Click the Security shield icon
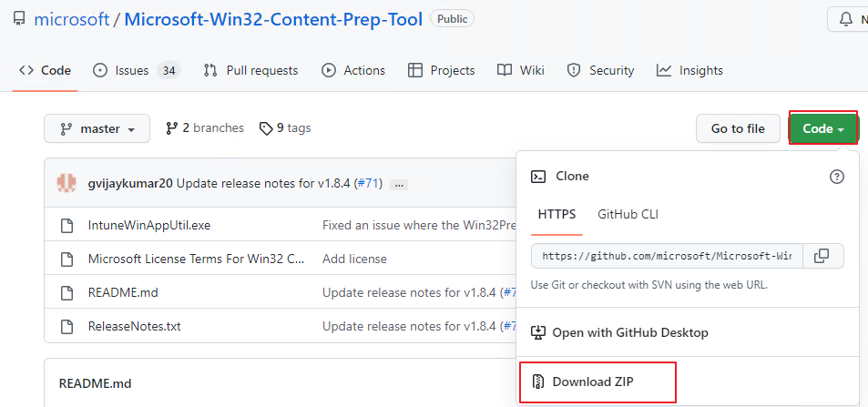 tap(574, 70)
